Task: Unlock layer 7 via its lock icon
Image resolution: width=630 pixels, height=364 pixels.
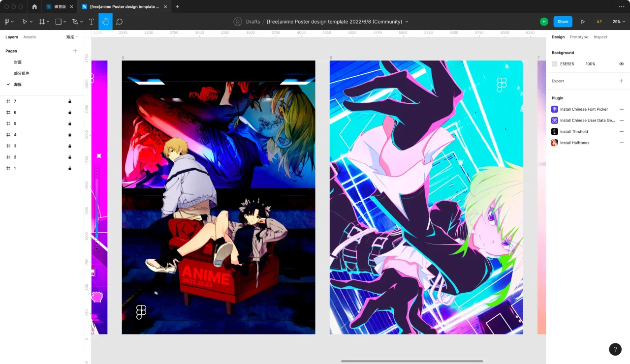Action: pyautogui.click(x=70, y=101)
